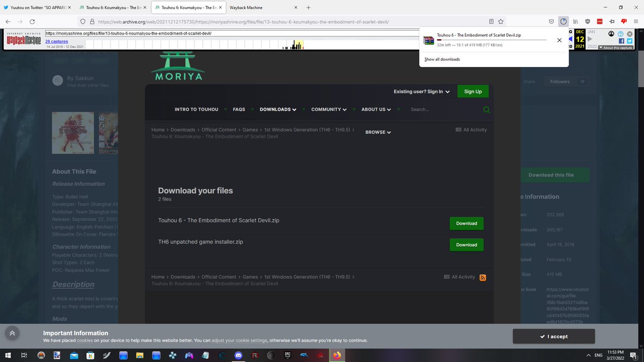This screenshot has width=644, height=362.
Task: Open Intro to Touhou menu item
Action: (x=196, y=109)
